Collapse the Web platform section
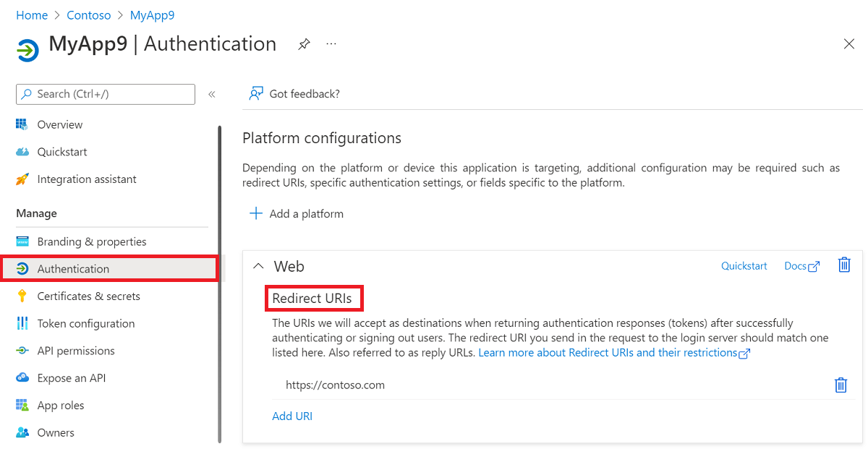Image resolution: width=868 pixels, height=449 pixels. coord(258,265)
